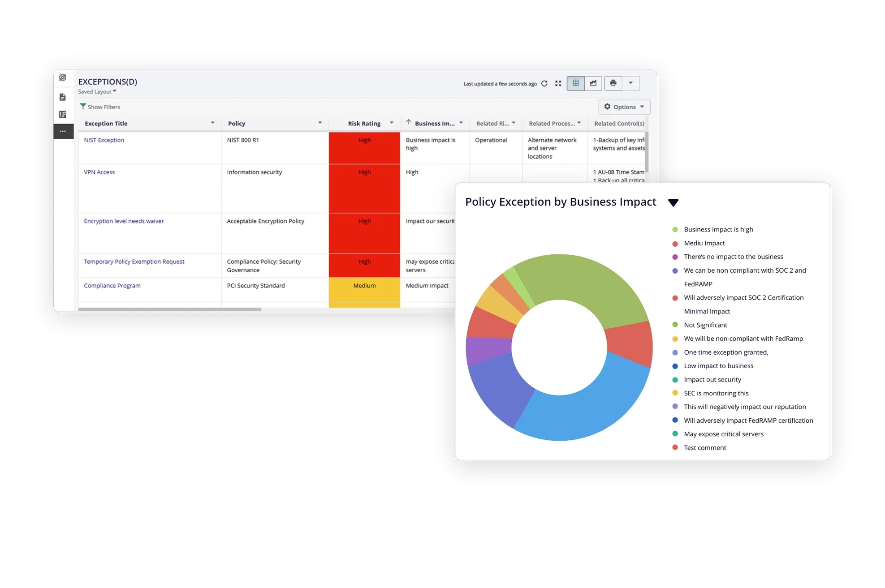Click the Show Filters funnel icon
The height and width of the screenshot is (588, 885).
coord(83,107)
